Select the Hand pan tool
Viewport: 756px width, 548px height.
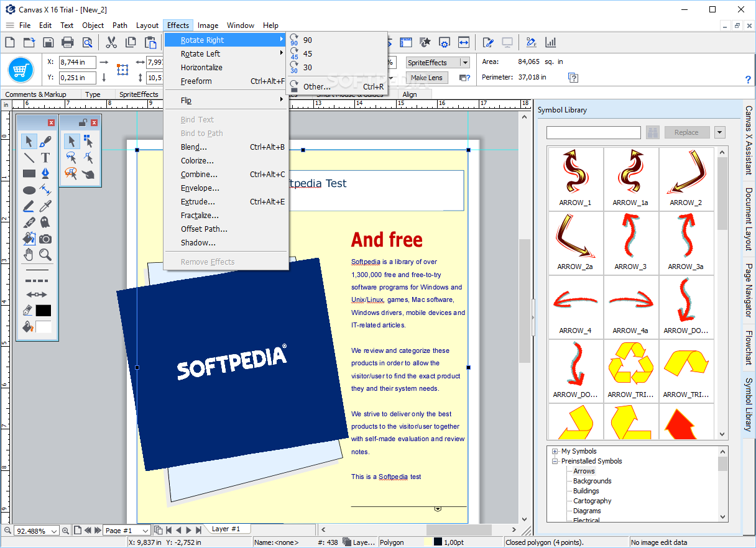[x=29, y=255]
